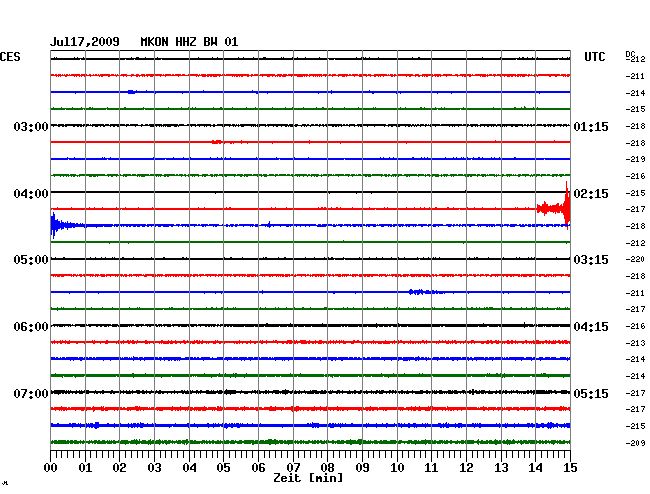Select the '06:00' time label
The height and width of the screenshot is (494, 650).
pos(31,327)
